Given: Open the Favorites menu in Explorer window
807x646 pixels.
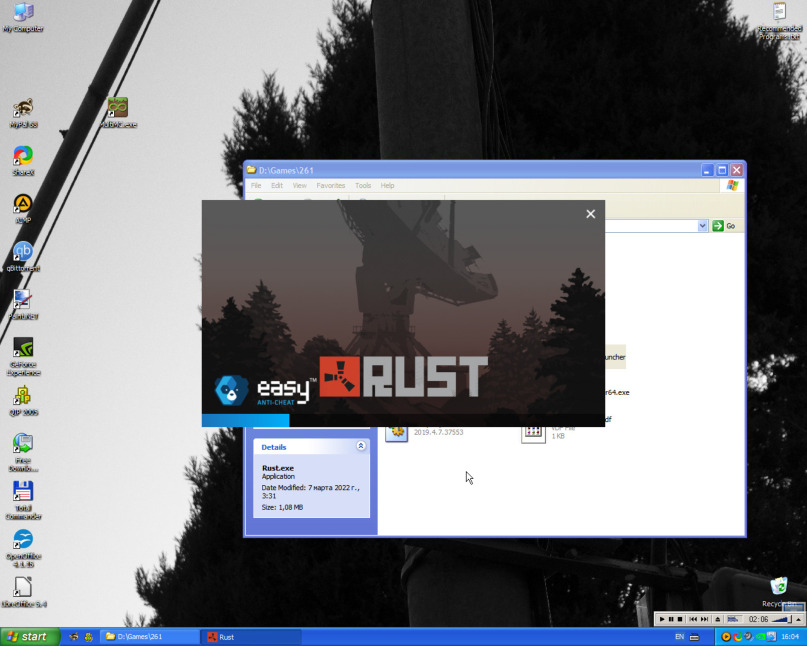Looking at the screenshot, I should [x=330, y=185].
